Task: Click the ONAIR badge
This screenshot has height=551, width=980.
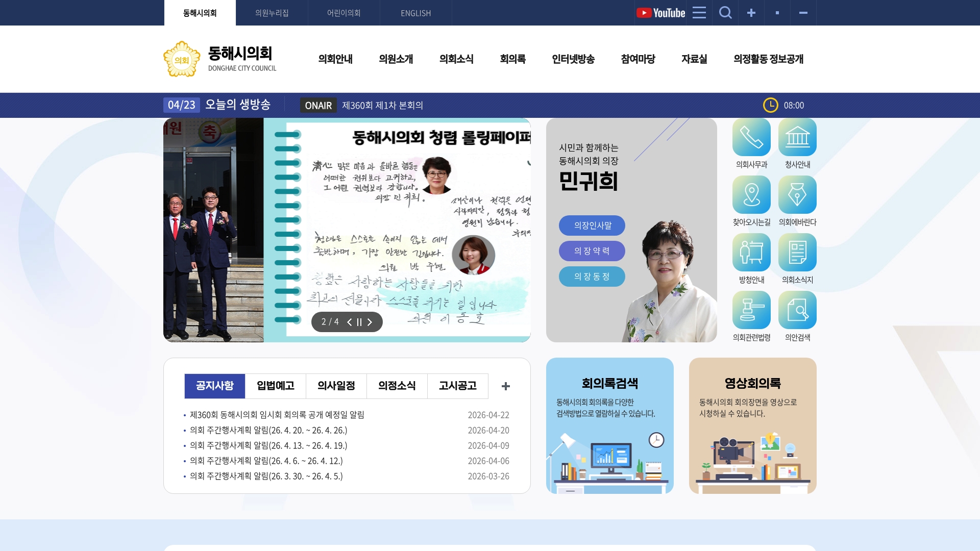Action: coord(318,105)
